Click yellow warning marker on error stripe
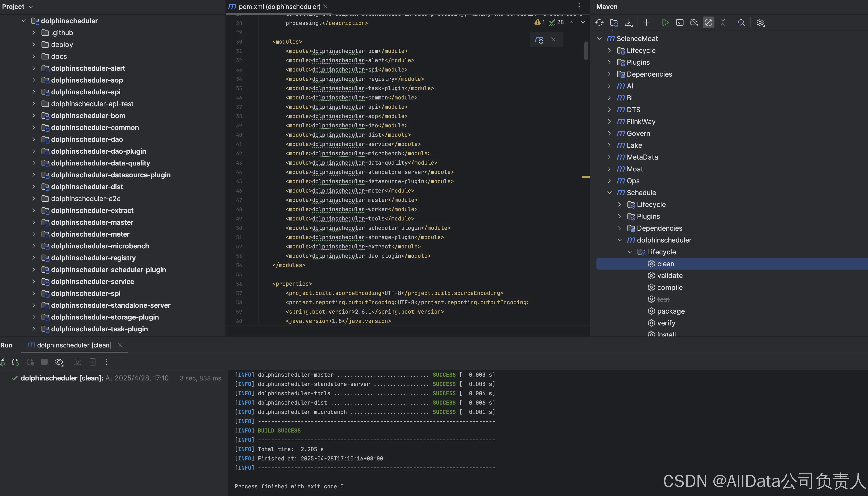 tap(585, 177)
